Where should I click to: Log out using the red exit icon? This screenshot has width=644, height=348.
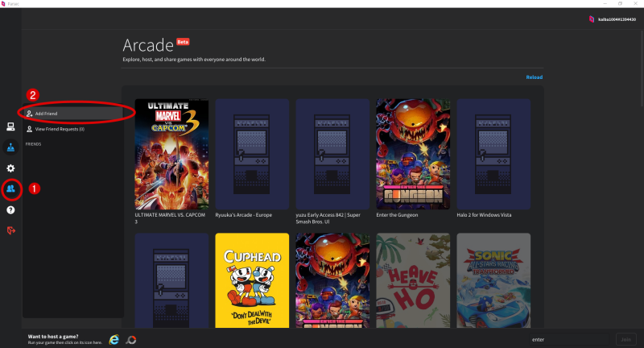[11, 230]
